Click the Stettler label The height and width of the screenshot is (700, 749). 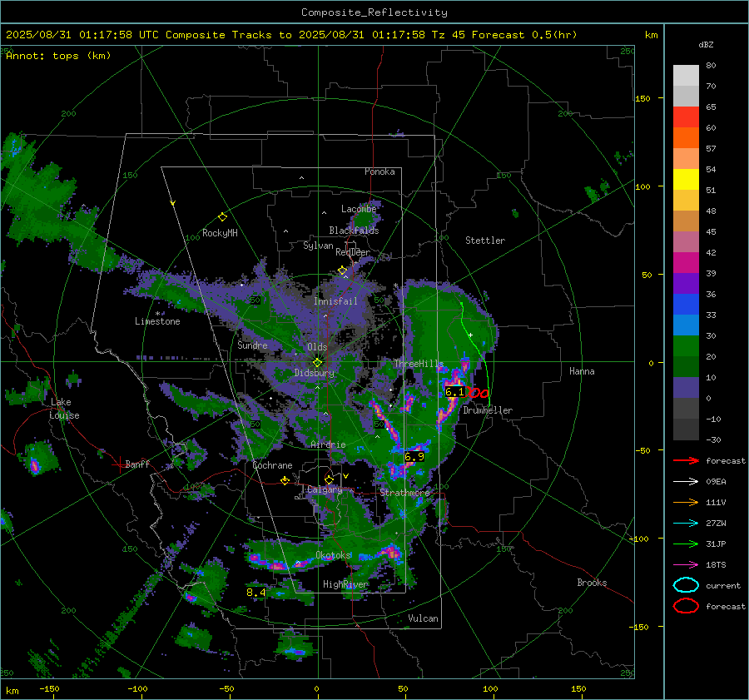pyautogui.click(x=485, y=241)
